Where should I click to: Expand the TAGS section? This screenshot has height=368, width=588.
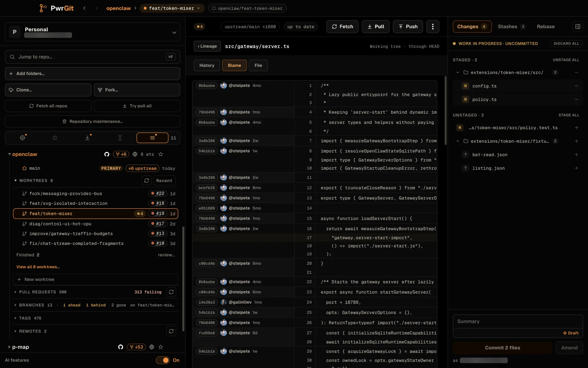point(15,318)
